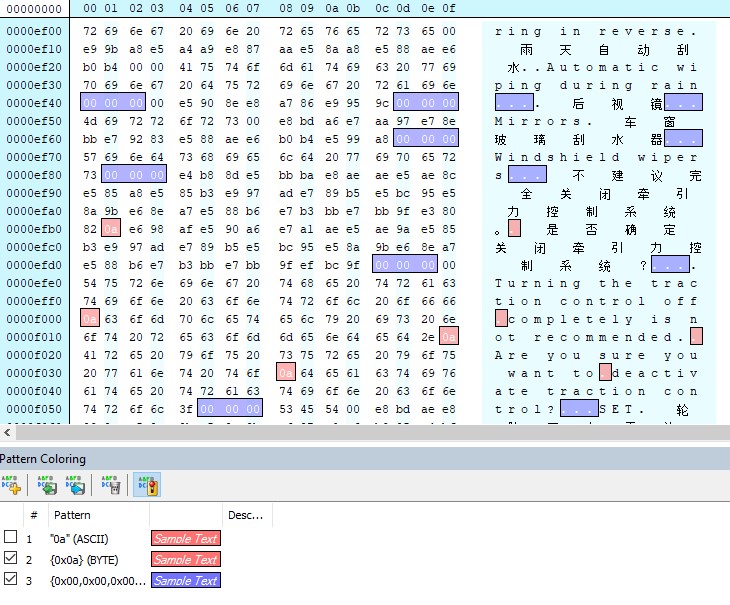This screenshot has height=605, width=730.
Task: Select the {0x0a} (BYTE) pattern row text
Action: click(x=84, y=560)
